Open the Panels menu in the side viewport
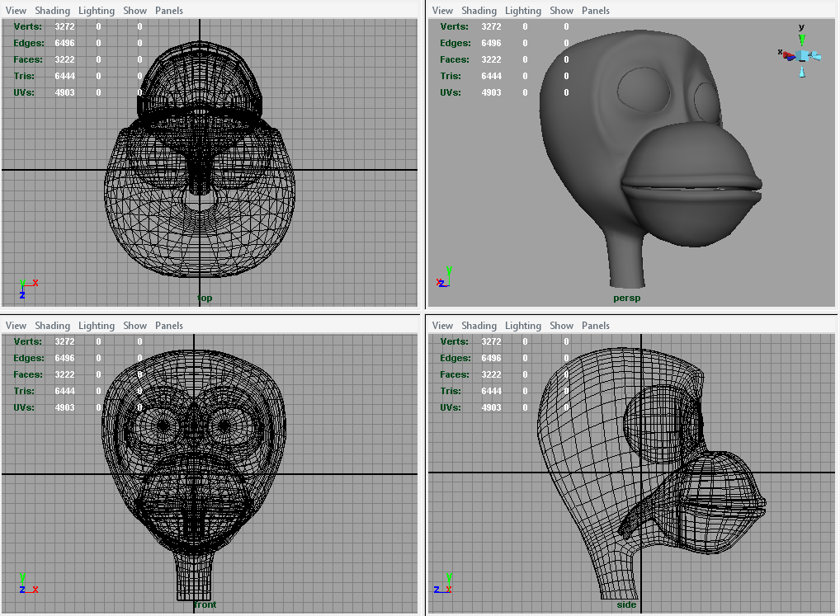Screen dimensions: 840x616 pos(596,326)
